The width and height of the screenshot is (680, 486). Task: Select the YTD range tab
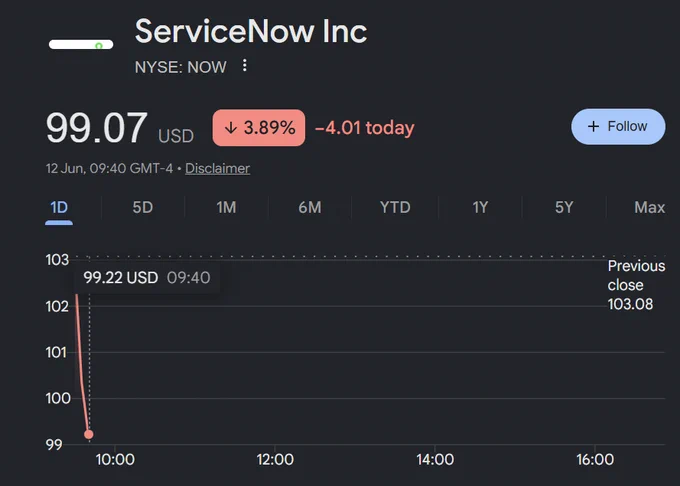pyautogui.click(x=395, y=207)
